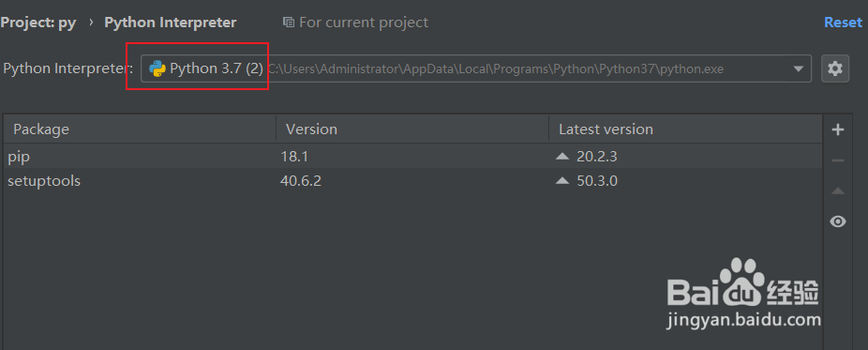Sort by the Version column header
The width and height of the screenshot is (868, 350).
(413, 129)
